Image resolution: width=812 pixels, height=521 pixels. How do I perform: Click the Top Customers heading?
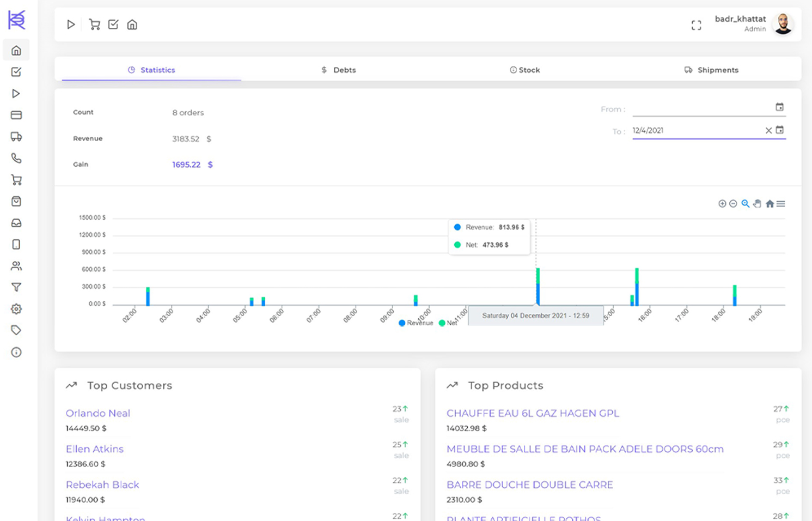130,385
